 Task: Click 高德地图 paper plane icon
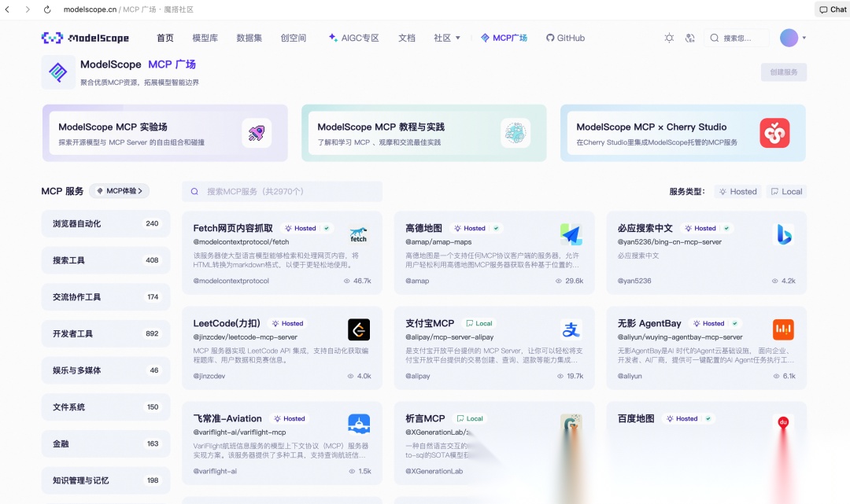coord(571,234)
